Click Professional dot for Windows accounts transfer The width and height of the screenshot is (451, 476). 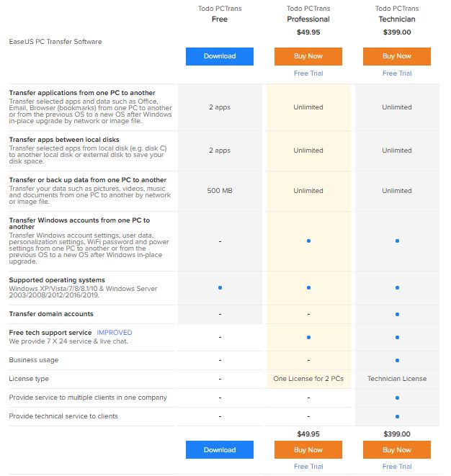[x=308, y=241]
